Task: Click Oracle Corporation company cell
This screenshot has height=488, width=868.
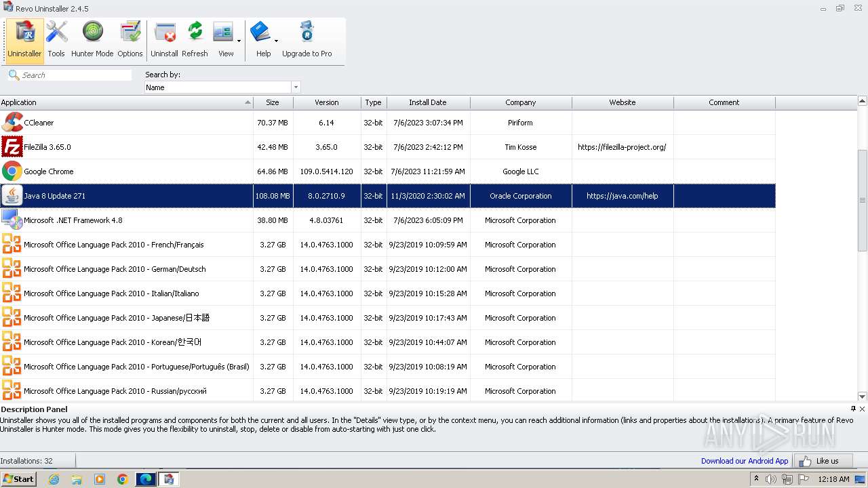Action: click(520, 196)
